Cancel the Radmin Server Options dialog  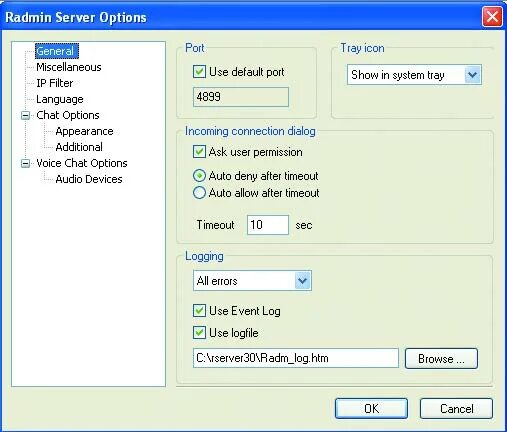pyautogui.click(x=456, y=408)
